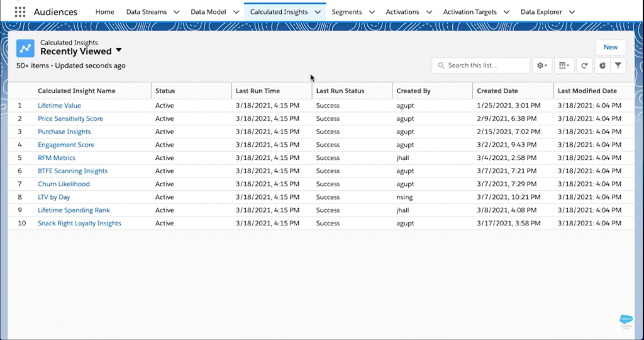
Task: Click created date 1/25/2021, 3:01 PM
Action: click(508, 105)
